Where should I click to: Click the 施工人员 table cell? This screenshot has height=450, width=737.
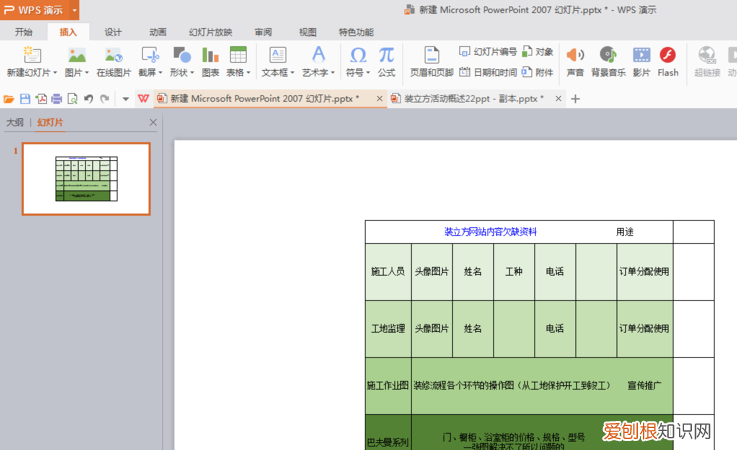tap(388, 272)
